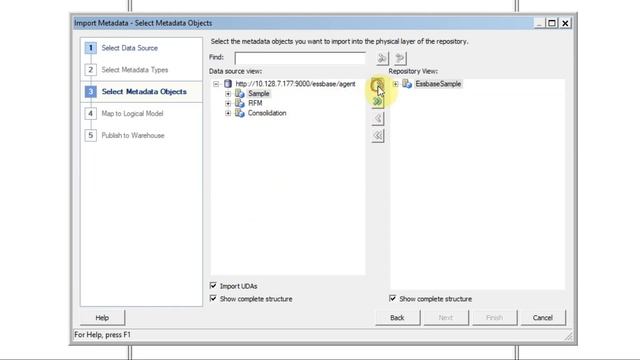Screen dimensions: 640x360
Task: Click the Find up icon right of Find field
Action: tap(400, 58)
